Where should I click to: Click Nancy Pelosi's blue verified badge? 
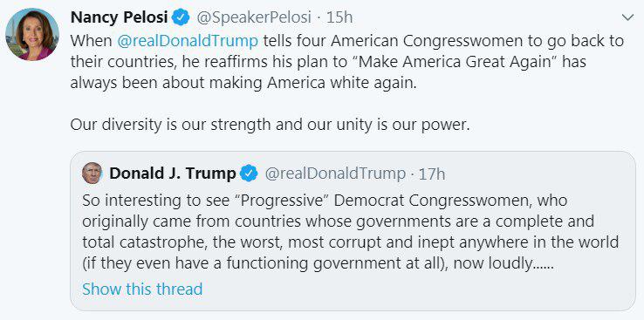pos(181,17)
